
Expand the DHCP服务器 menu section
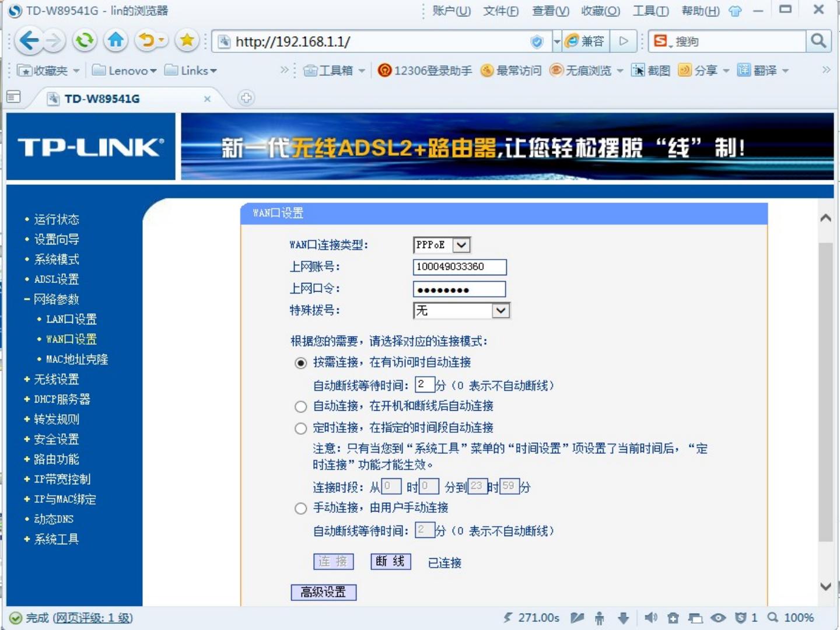point(57,399)
